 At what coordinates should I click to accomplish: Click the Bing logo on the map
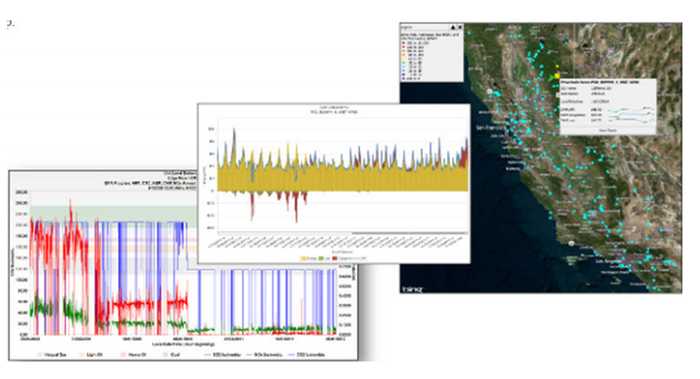[x=412, y=289]
